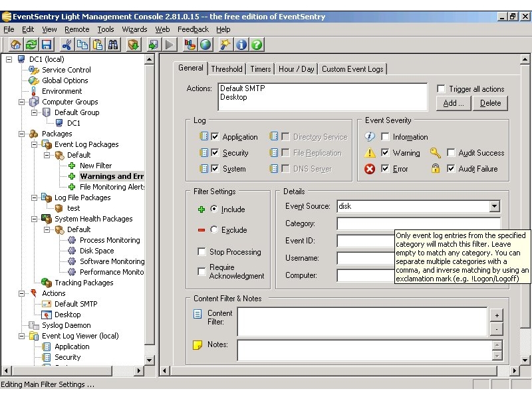Screen dimensions: 532x399
Task: Open the File menu
Action: coord(9,29)
